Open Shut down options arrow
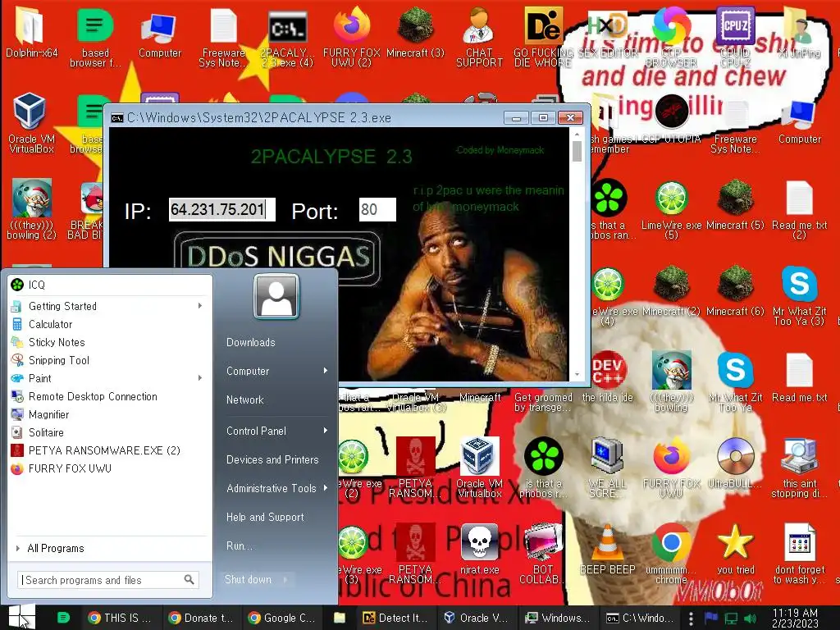The image size is (840, 630). 285,579
